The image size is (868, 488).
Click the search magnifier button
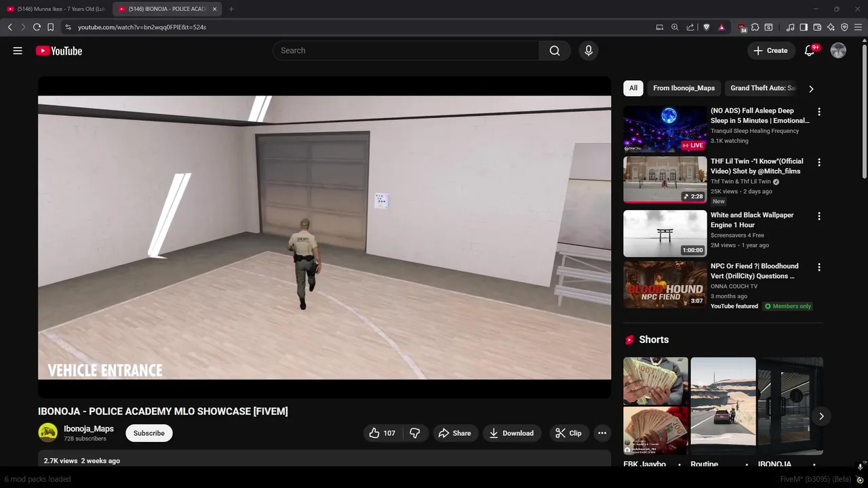pos(555,51)
